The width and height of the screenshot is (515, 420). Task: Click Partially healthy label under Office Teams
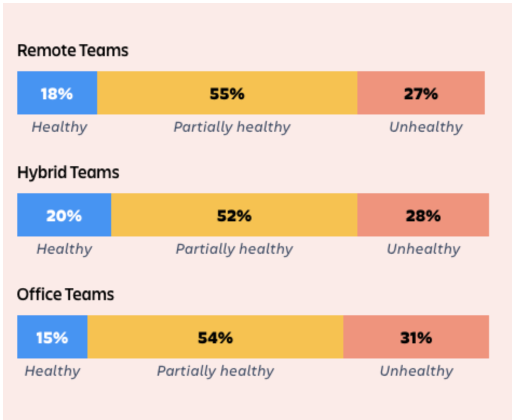tap(215, 371)
